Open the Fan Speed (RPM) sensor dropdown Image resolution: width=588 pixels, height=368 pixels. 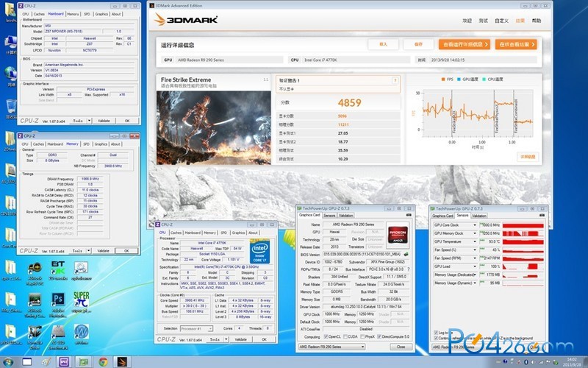[475, 258]
